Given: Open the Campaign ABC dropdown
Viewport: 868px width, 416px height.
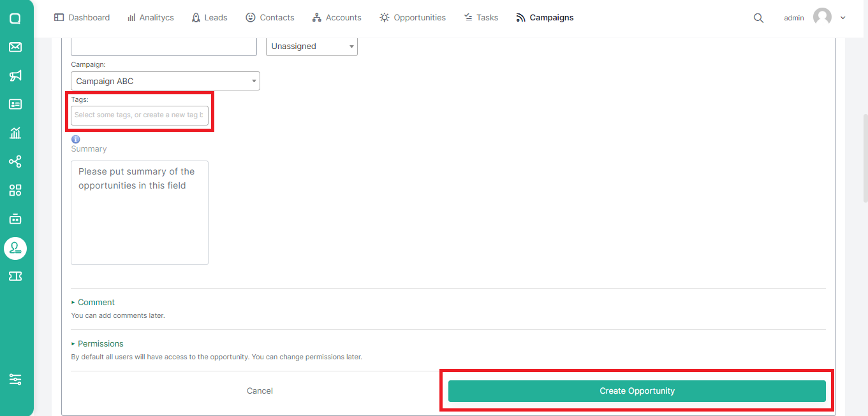Looking at the screenshot, I should (165, 81).
